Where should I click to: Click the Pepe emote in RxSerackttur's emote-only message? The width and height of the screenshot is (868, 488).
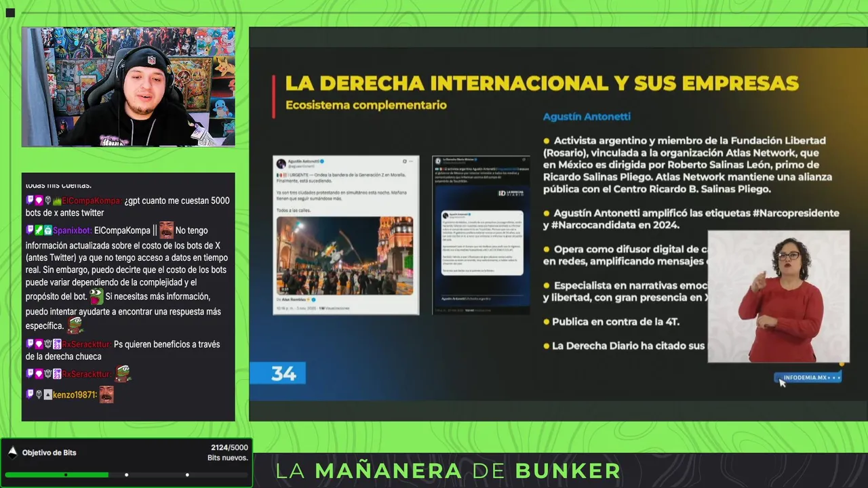[x=122, y=373]
